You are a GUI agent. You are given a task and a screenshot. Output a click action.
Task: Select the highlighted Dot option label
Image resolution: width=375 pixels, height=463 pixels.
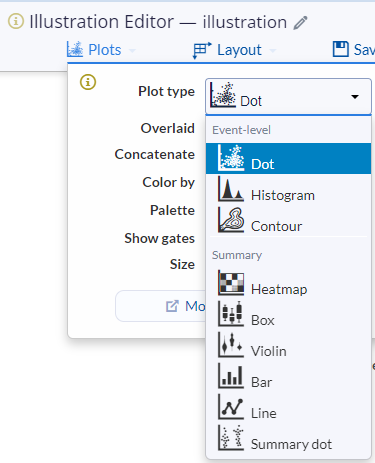point(263,164)
